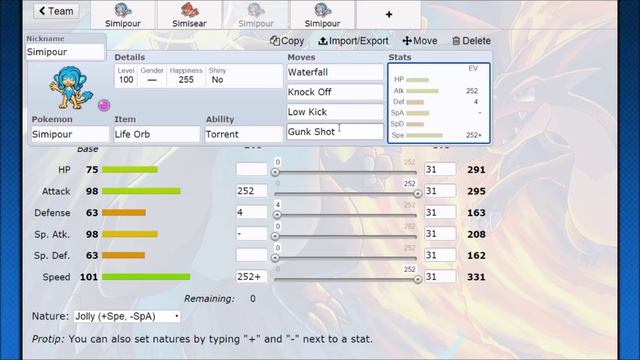
Task: Edit the Pokemon name field
Action: point(70,134)
